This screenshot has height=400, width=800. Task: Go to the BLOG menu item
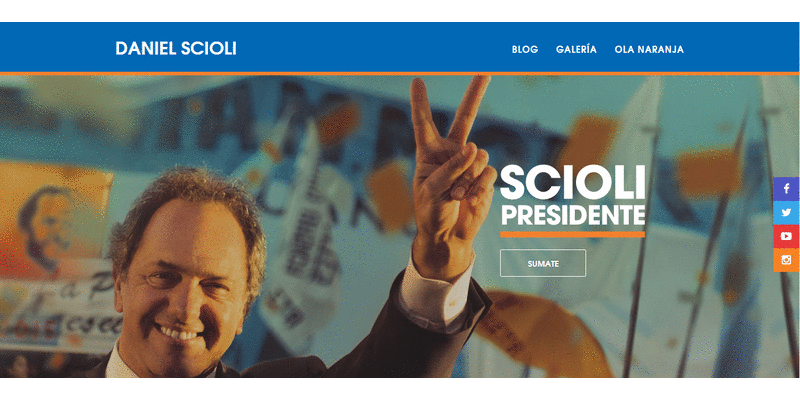click(524, 49)
